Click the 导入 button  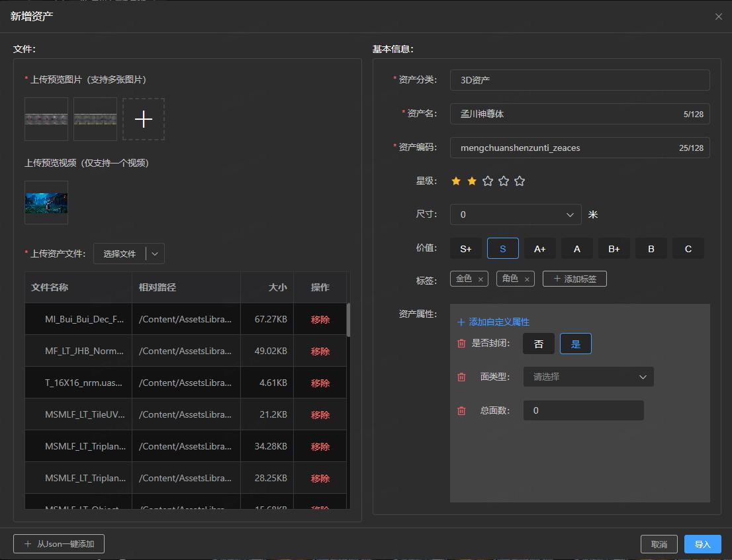pyautogui.click(x=702, y=544)
